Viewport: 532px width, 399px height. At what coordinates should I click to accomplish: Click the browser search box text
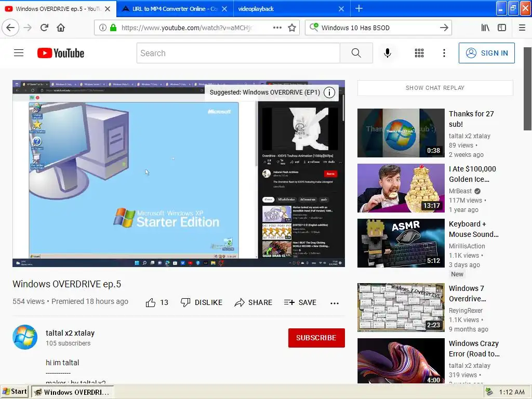click(x=355, y=28)
